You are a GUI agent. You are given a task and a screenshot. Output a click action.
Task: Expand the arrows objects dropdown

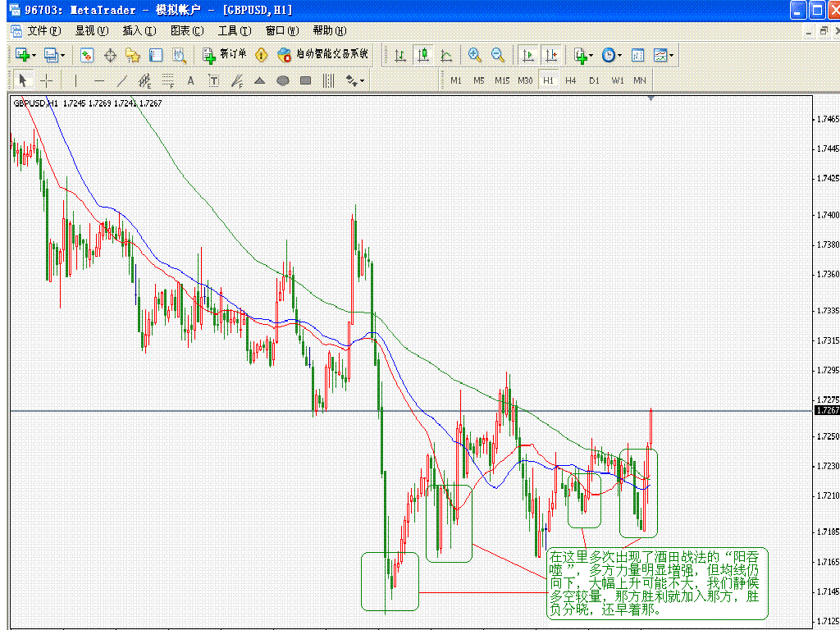coord(362,80)
